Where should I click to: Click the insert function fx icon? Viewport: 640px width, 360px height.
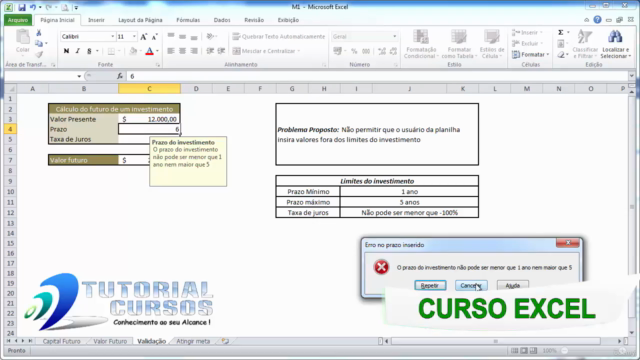(x=120, y=76)
